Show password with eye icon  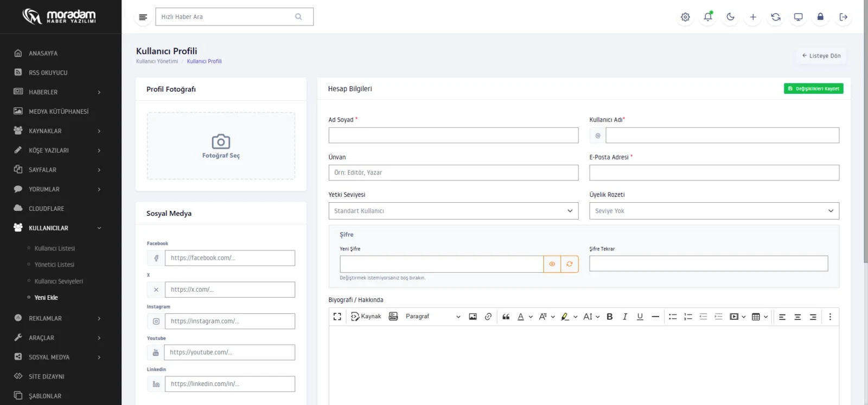tap(552, 264)
